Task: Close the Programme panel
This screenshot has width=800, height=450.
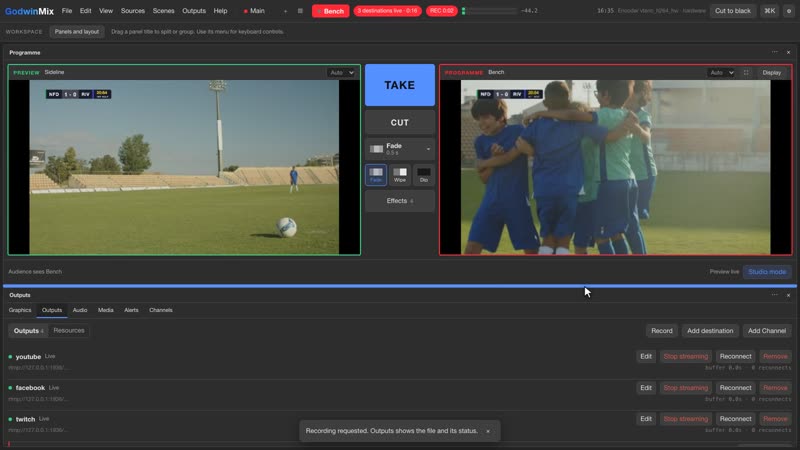Action: (x=788, y=53)
